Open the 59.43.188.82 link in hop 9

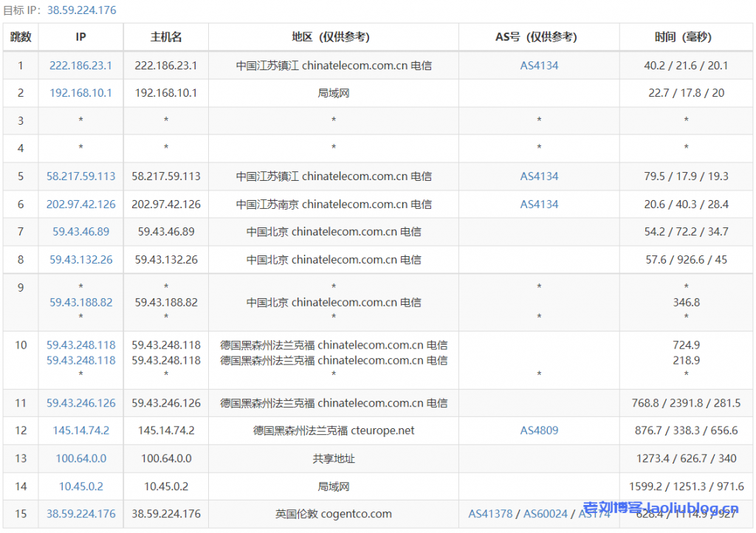click(x=80, y=303)
